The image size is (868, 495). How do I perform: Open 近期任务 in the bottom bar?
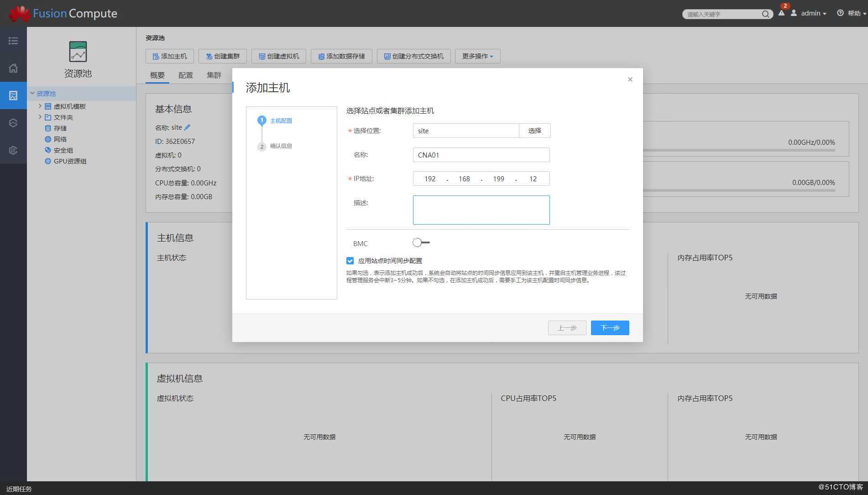click(x=19, y=489)
